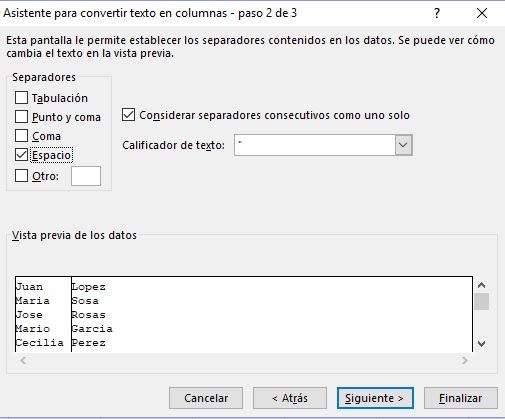Uncheck the Espacio separator checkbox

coord(21,155)
